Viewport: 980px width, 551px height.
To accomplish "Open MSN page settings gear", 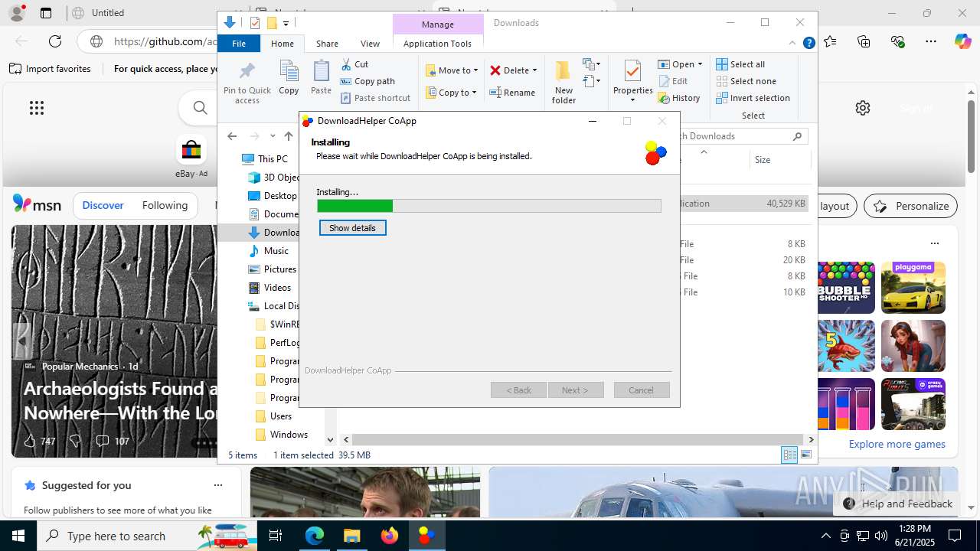I will point(863,108).
